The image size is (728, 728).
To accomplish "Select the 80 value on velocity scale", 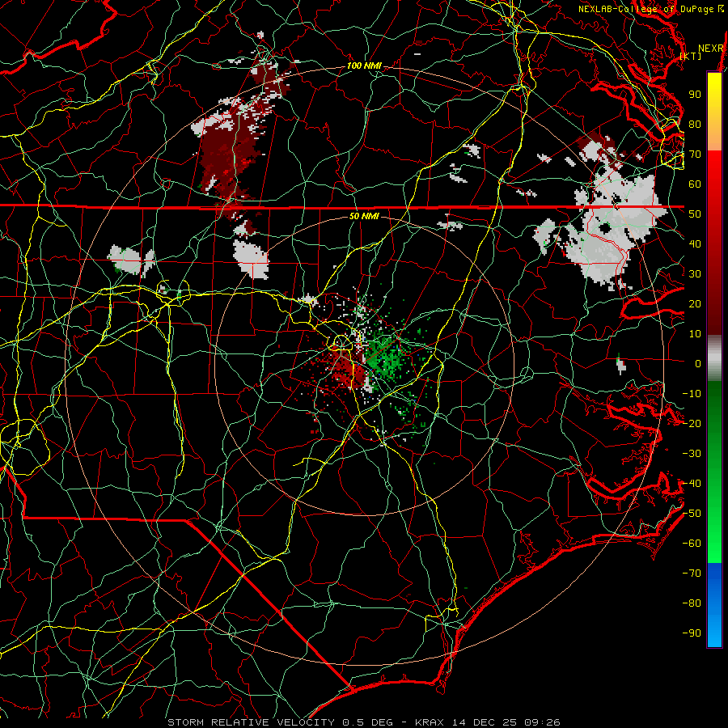I will 695,125.
